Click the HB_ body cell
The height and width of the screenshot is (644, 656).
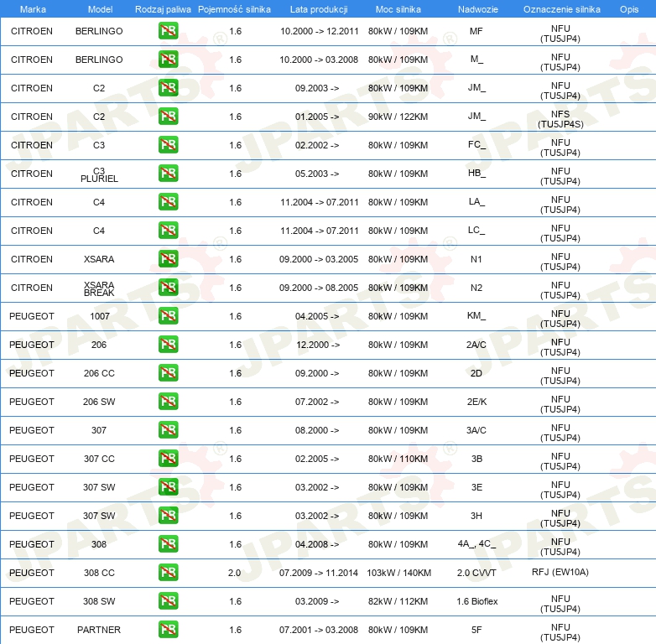pyautogui.click(x=476, y=173)
